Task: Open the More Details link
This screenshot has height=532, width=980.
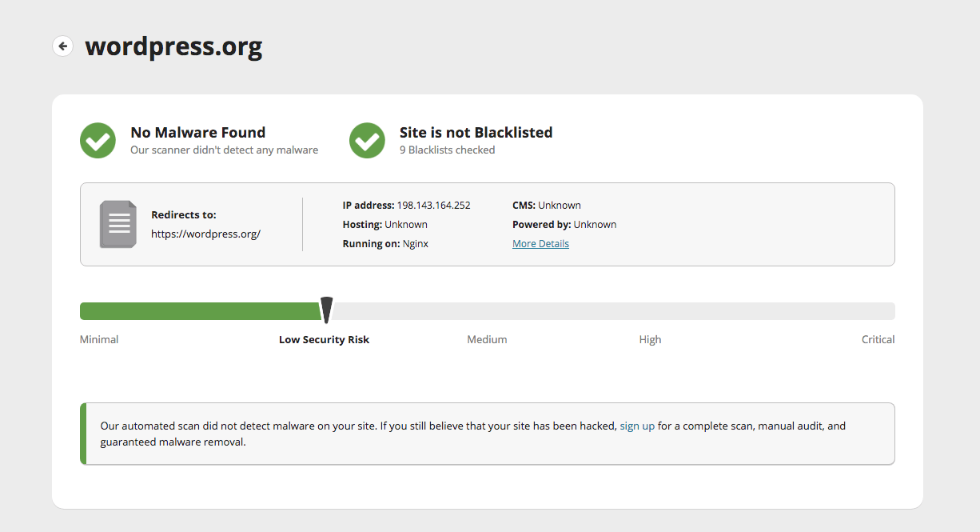Action: tap(540, 244)
